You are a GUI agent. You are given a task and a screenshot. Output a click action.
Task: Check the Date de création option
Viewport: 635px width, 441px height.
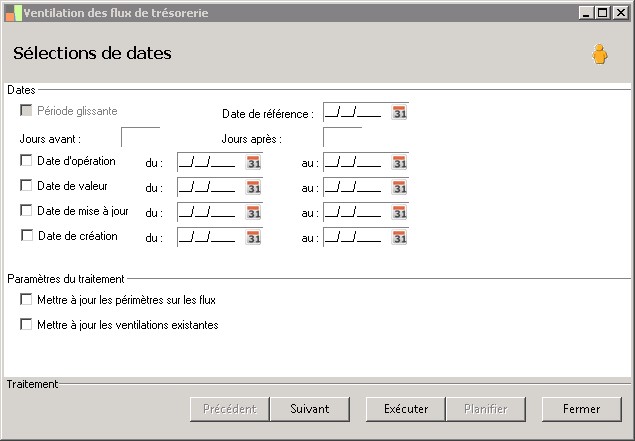26,236
